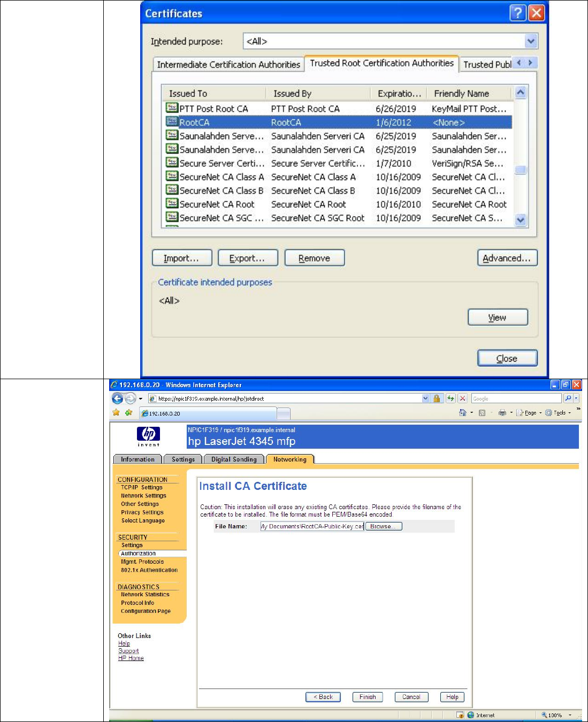The width and height of the screenshot is (588, 722).
Task: Select the Trusted Publishers tab
Action: (x=486, y=65)
